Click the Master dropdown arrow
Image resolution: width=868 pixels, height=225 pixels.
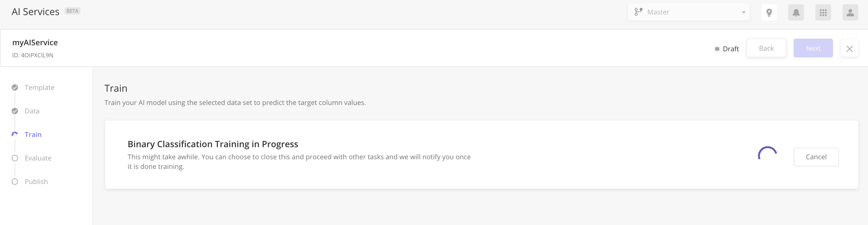click(x=743, y=12)
